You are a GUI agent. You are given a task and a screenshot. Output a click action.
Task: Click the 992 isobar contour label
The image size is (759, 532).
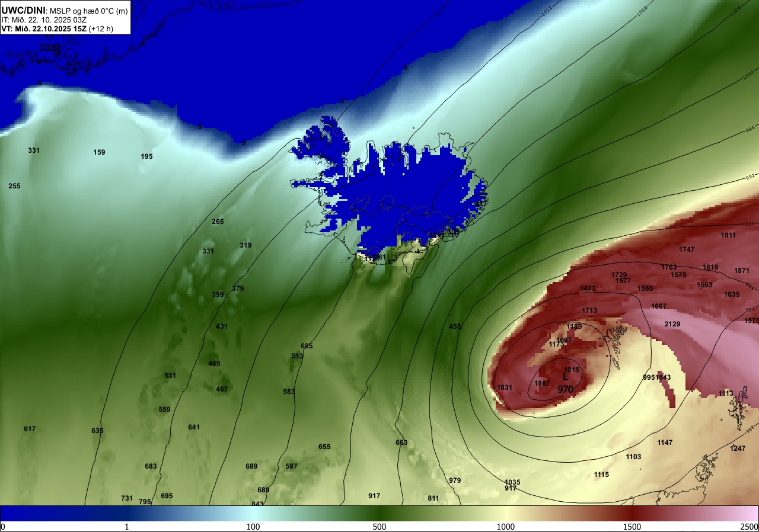click(750, 177)
